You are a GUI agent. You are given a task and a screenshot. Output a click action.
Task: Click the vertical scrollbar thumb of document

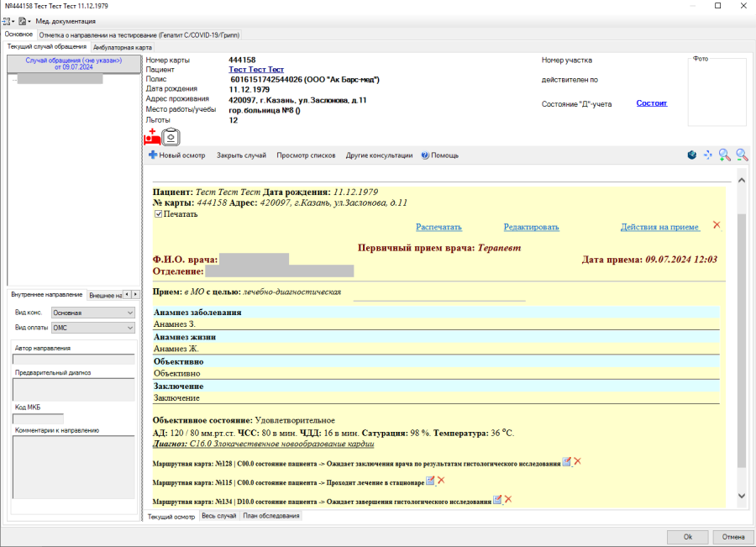point(742,340)
